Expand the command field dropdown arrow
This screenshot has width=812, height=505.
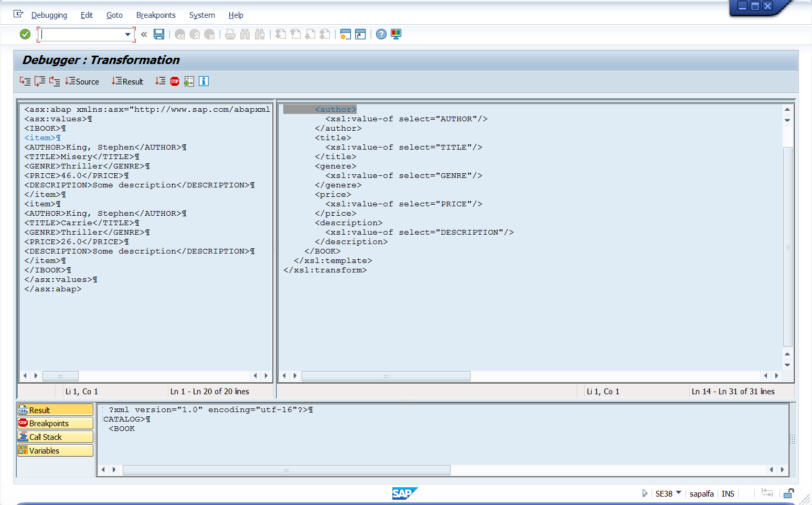pyautogui.click(x=127, y=35)
